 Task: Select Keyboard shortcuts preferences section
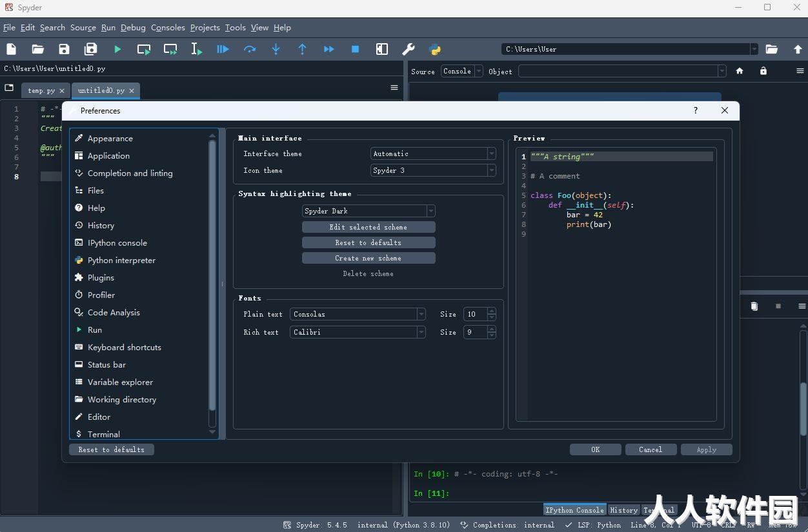139,347
